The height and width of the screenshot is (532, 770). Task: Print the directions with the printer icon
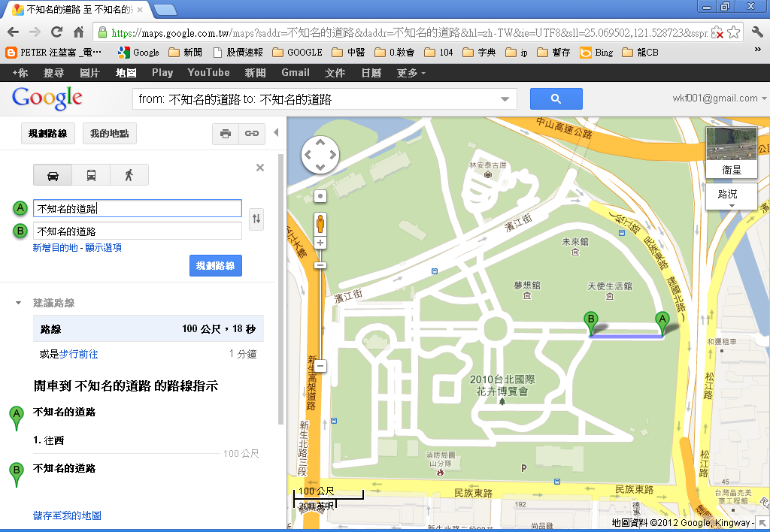coord(226,134)
